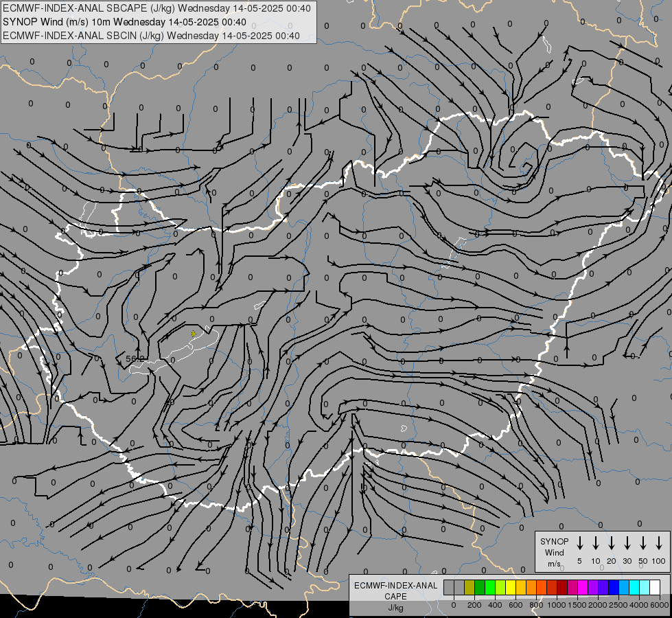Image resolution: width=672 pixels, height=618 pixels.
Task: Click the 30 m/s wind arrow in legend
Action: [x=627, y=543]
